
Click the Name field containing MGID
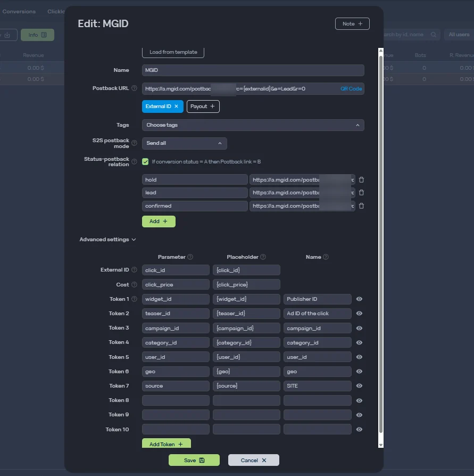[253, 70]
